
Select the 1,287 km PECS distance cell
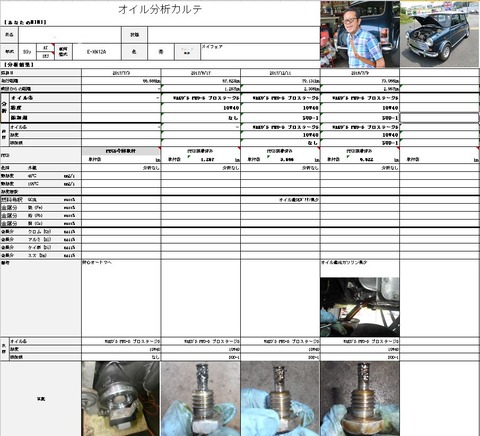(x=201, y=159)
